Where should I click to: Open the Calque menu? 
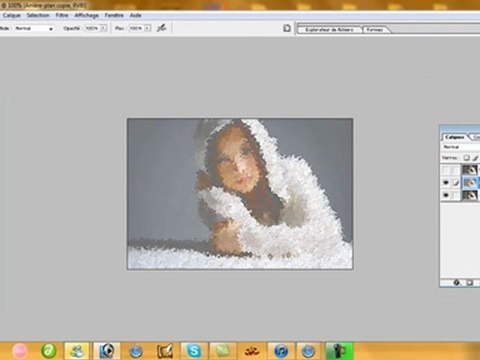click(x=12, y=15)
